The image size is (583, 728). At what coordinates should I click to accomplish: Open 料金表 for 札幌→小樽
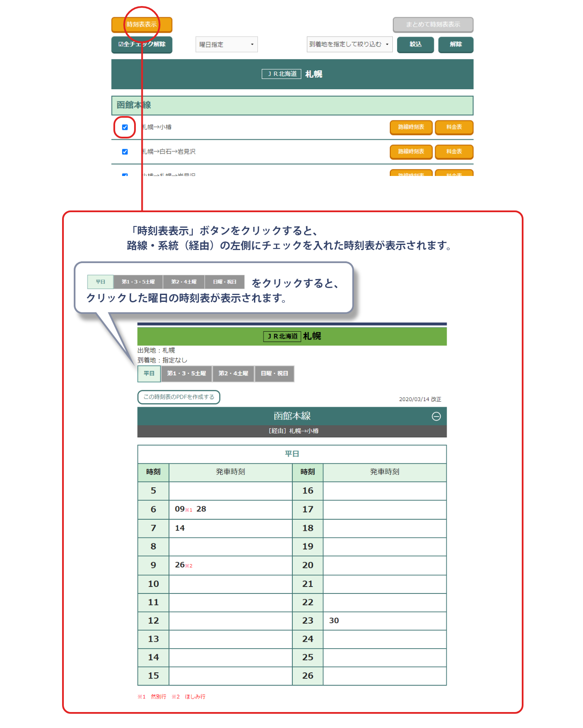(454, 127)
